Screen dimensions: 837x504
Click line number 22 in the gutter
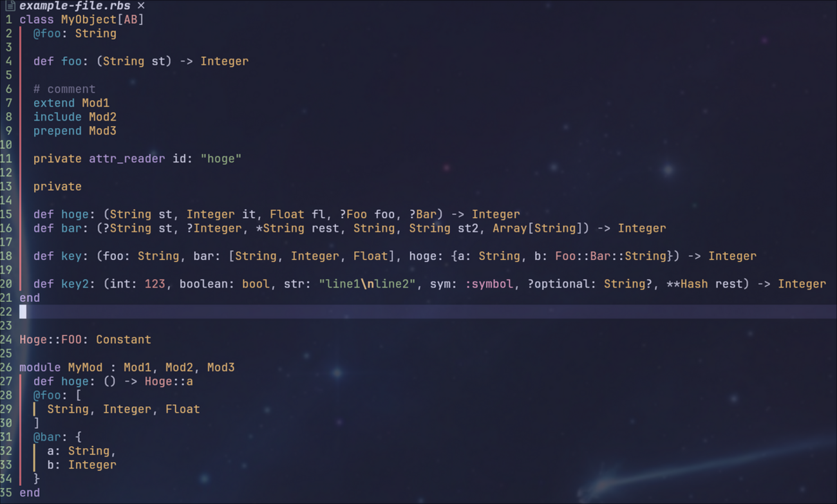[6, 312]
